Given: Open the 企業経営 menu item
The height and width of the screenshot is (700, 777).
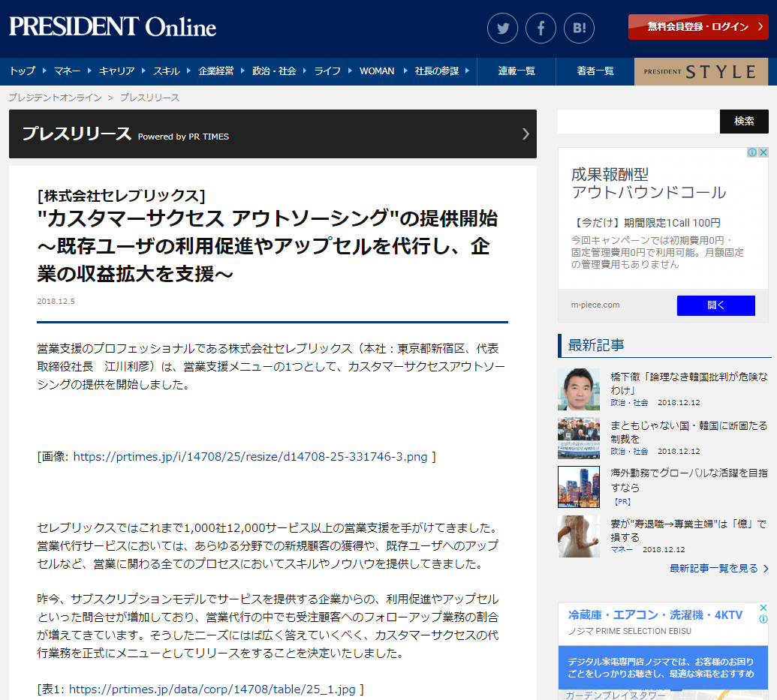Looking at the screenshot, I should 216,71.
